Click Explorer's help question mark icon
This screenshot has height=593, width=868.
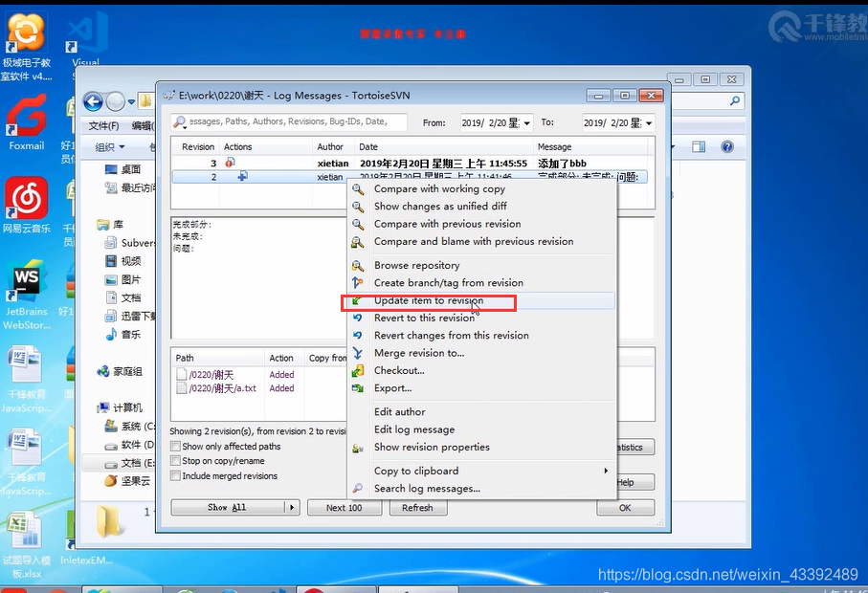pyautogui.click(x=727, y=146)
